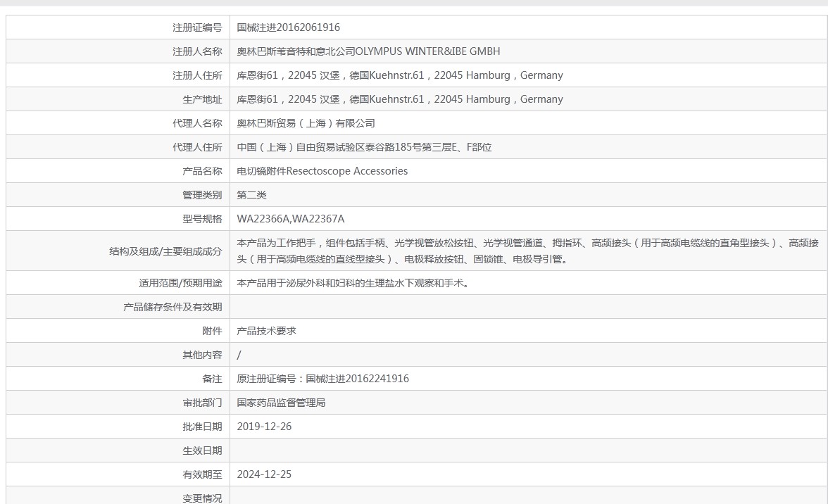Click the 备注 label

(x=213, y=379)
